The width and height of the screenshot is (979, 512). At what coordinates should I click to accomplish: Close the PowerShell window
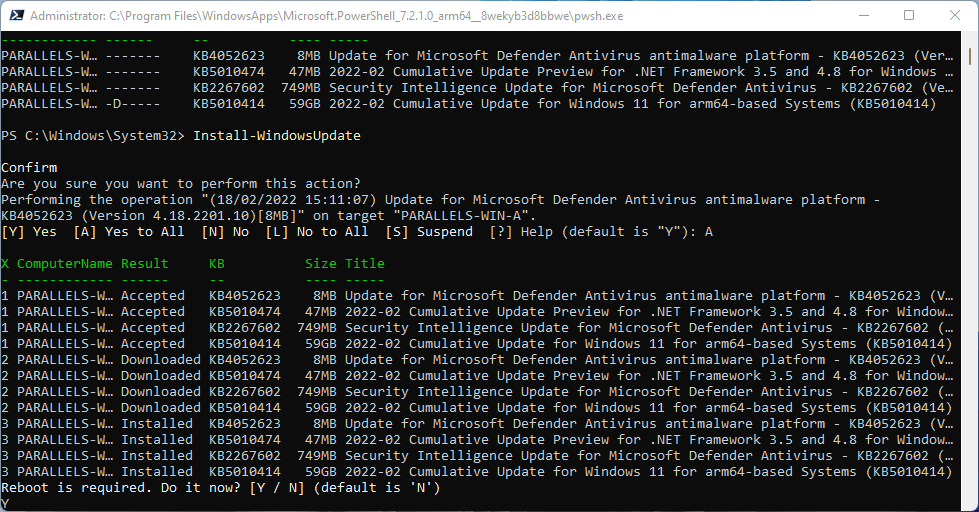pyautogui.click(x=955, y=16)
